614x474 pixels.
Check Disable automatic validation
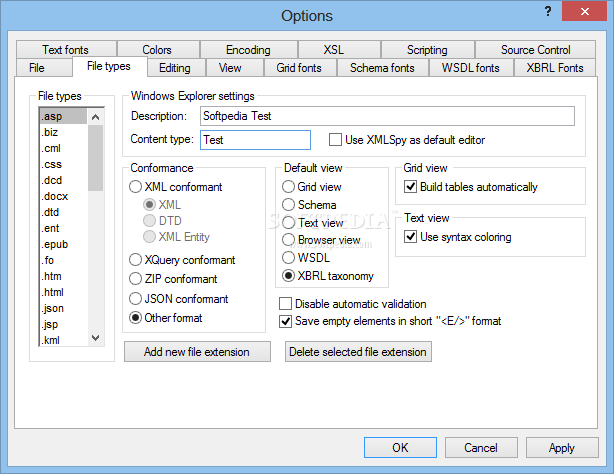pyautogui.click(x=286, y=304)
